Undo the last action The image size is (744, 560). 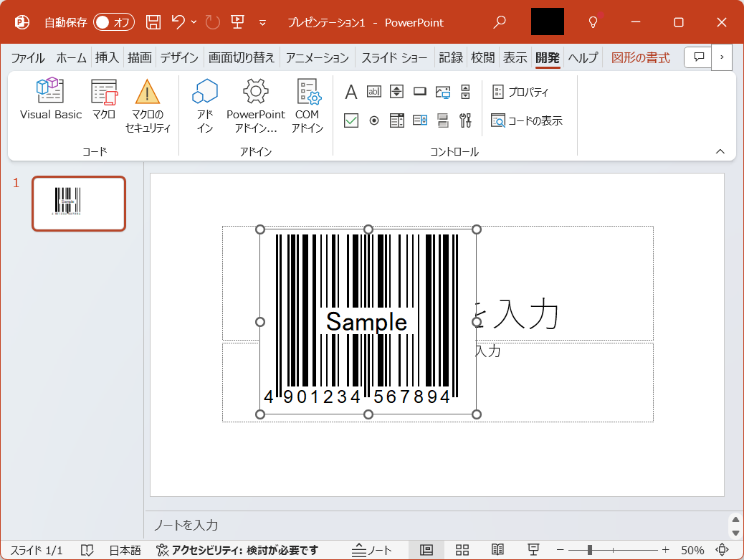click(178, 22)
